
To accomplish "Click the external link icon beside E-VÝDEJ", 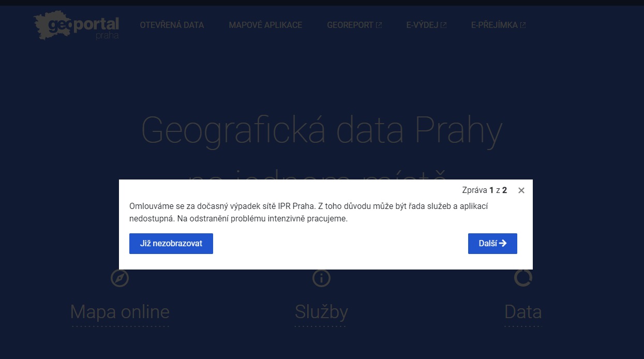I will 444,24.
